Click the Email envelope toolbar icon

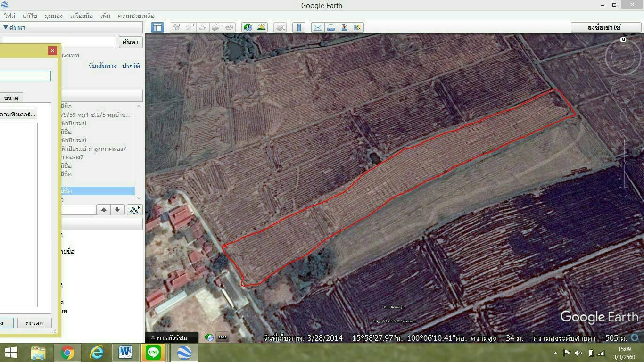318,27
